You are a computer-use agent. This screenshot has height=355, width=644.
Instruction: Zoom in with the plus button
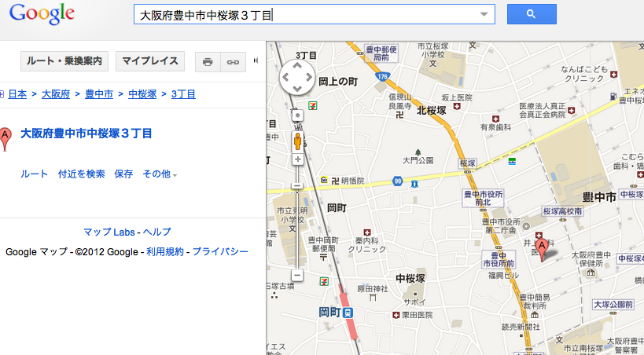[x=298, y=159]
